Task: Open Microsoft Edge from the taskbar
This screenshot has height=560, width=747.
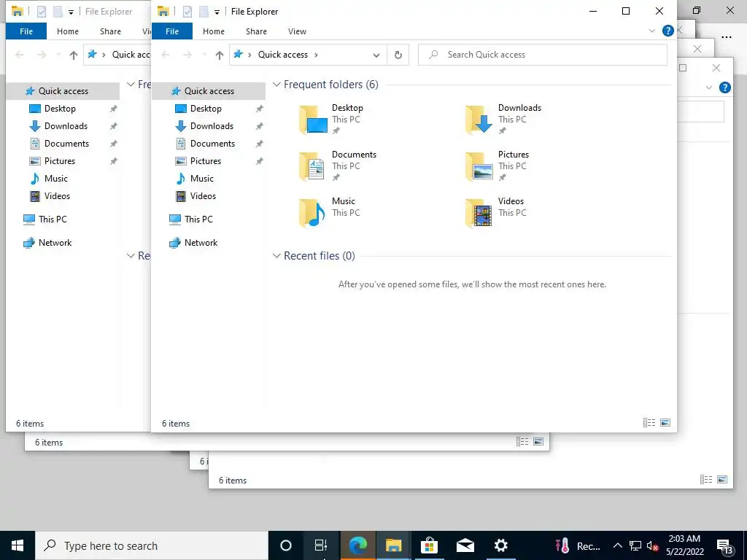Action: [357, 545]
